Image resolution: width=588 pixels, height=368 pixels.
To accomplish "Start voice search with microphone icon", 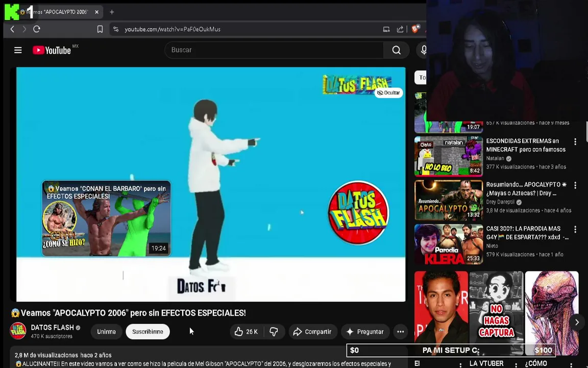I will [423, 50].
